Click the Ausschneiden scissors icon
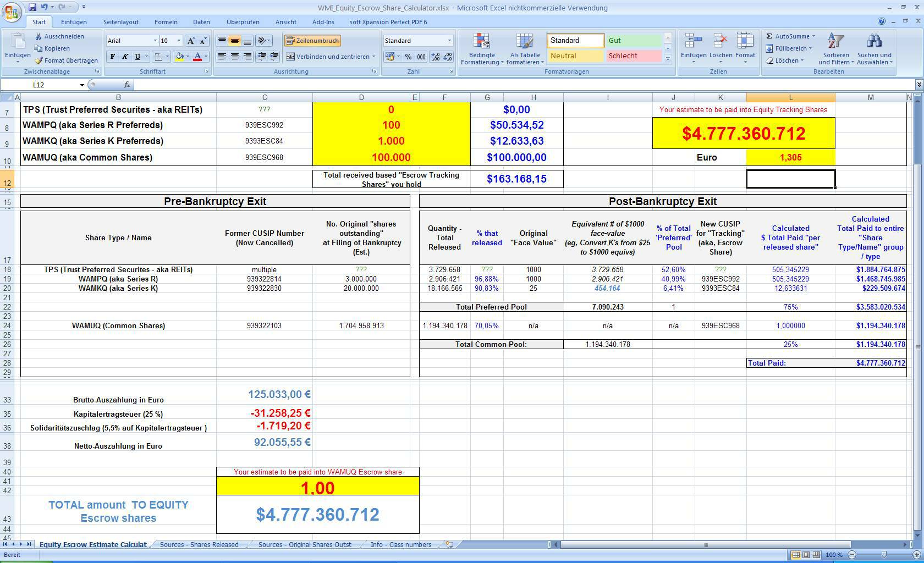 pos(38,36)
